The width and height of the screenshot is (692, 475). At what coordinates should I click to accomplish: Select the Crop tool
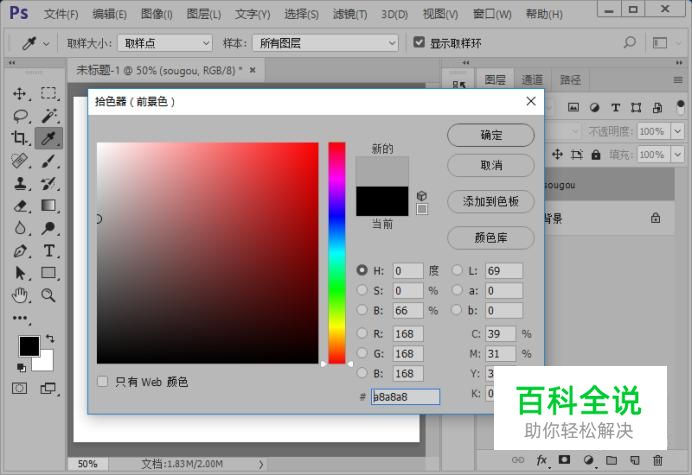(x=20, y=138)
